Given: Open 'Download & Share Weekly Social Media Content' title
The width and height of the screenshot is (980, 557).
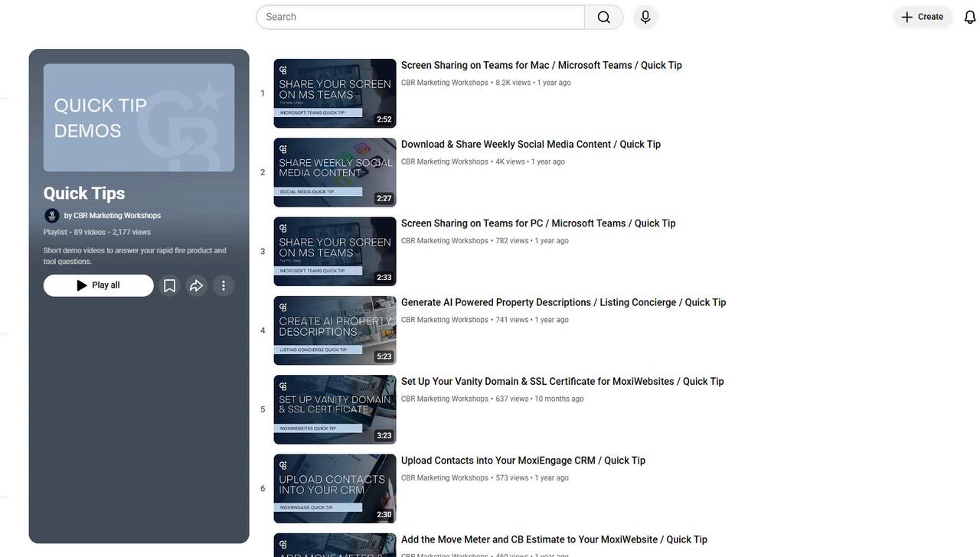Looking at the screenshot, I should coord(531,145).
